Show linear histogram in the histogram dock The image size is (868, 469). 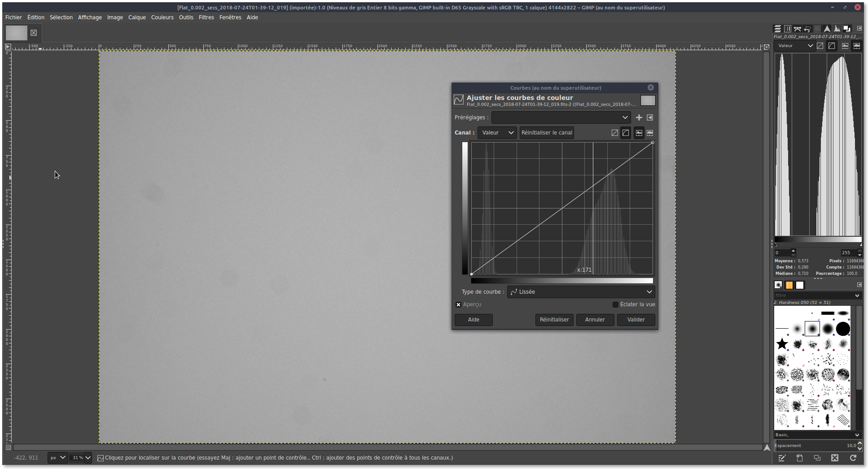pos(845,46)
